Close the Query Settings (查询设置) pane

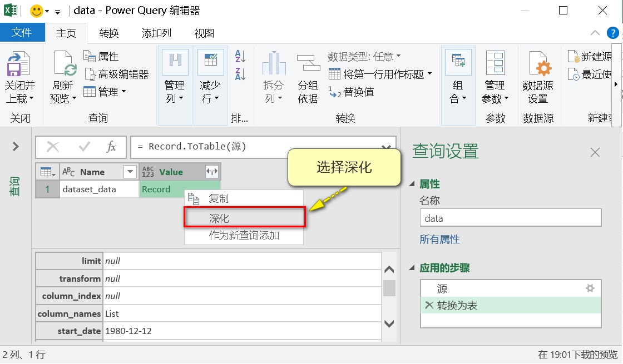pyautogui.click(x=595, y=152)
